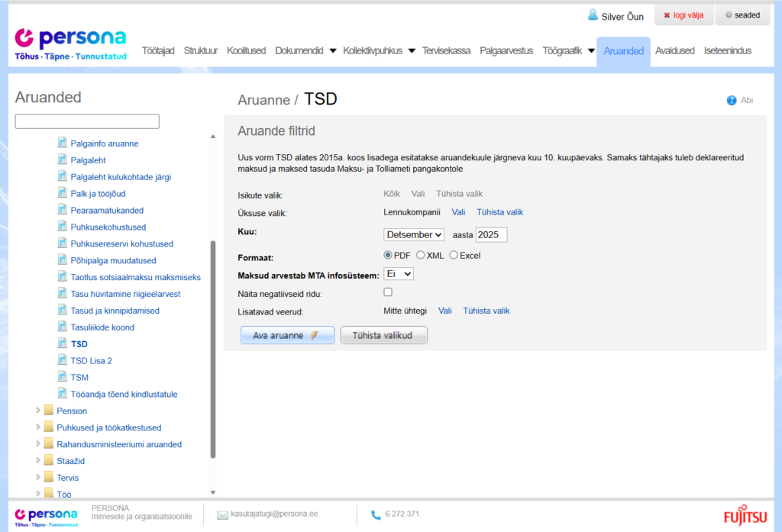Click the seaded gear icon
The height and width of the screenshot is (532, 782).
[728, 15]
